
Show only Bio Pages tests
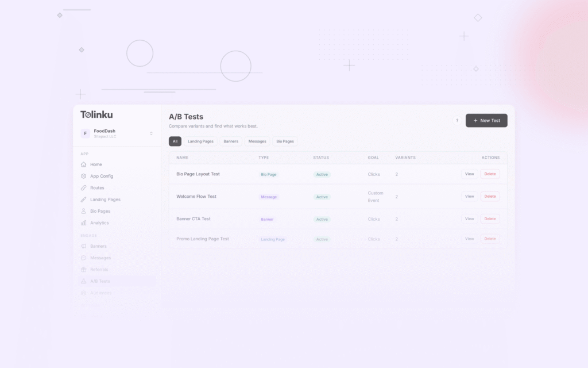tap(285, 141)
